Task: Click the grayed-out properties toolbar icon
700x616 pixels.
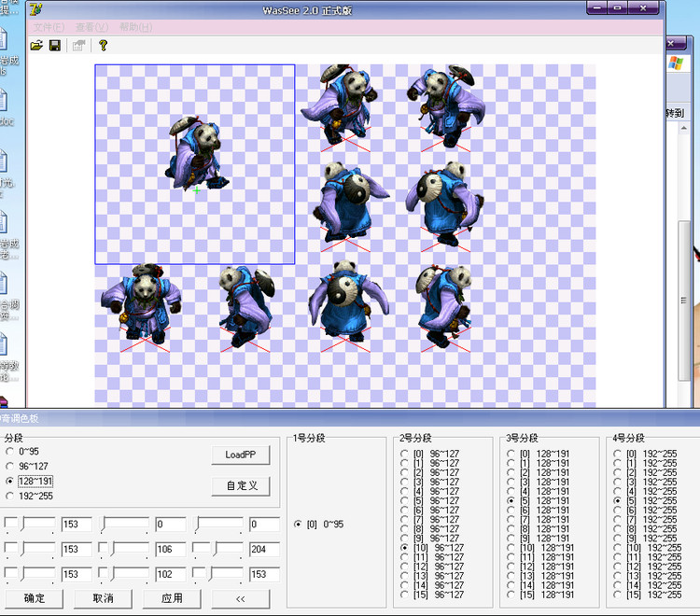Action: [78, 45]
